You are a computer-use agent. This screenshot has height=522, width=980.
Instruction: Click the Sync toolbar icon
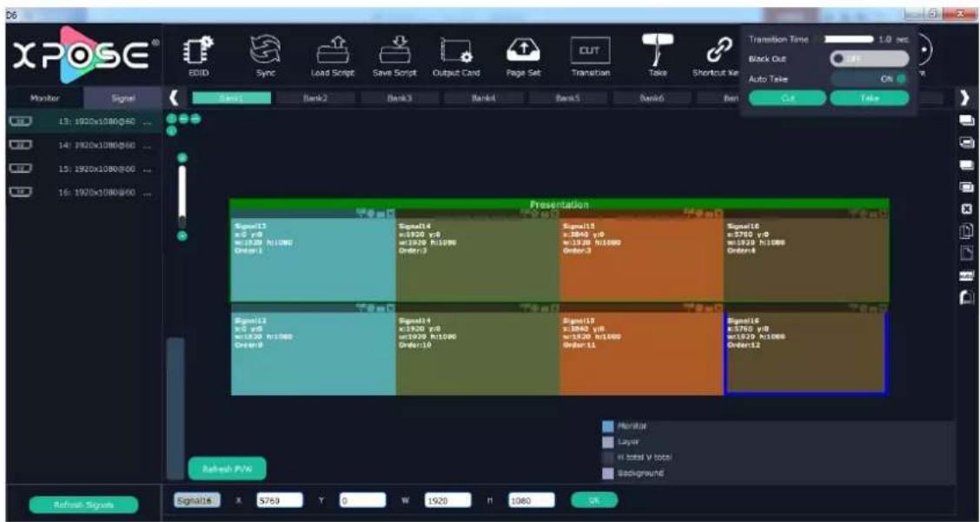[265, 56]
